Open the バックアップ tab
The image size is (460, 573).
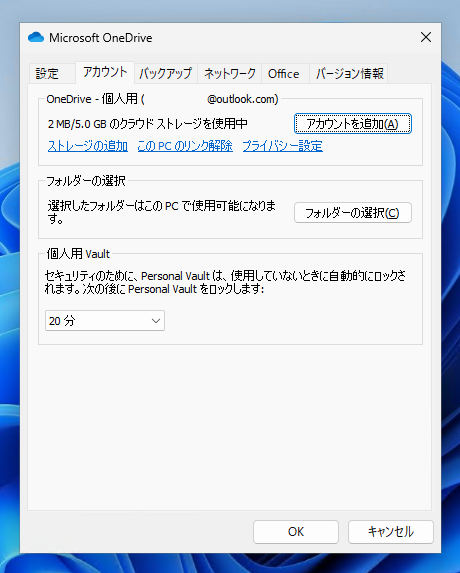pos(166,73)
